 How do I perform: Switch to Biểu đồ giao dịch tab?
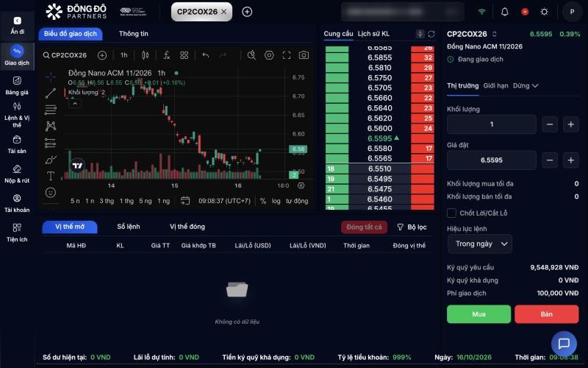click(x=71, y=34)
